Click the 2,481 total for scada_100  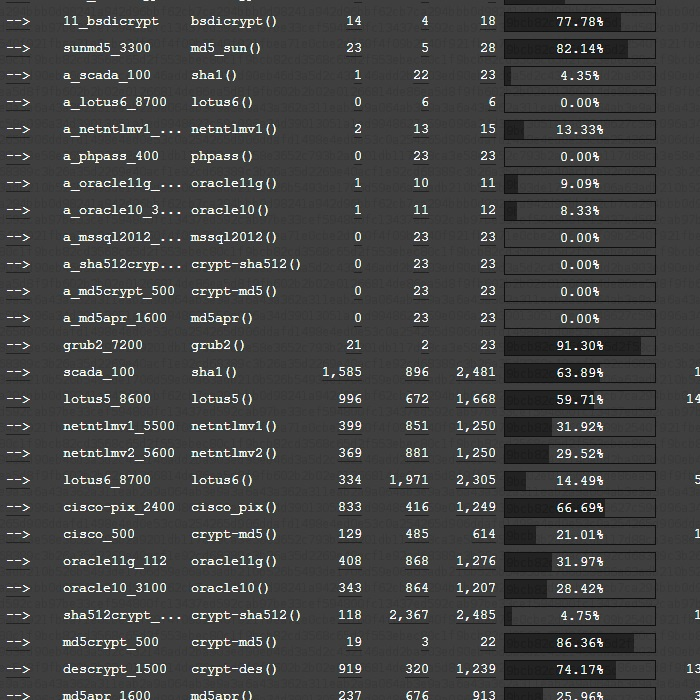coord(475,372)
